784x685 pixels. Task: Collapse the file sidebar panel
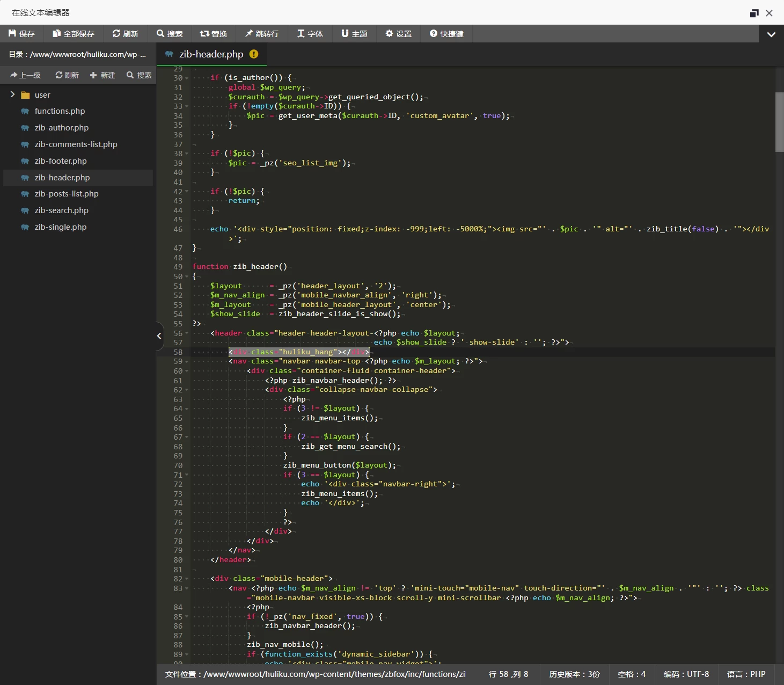[x=159, y=336]
